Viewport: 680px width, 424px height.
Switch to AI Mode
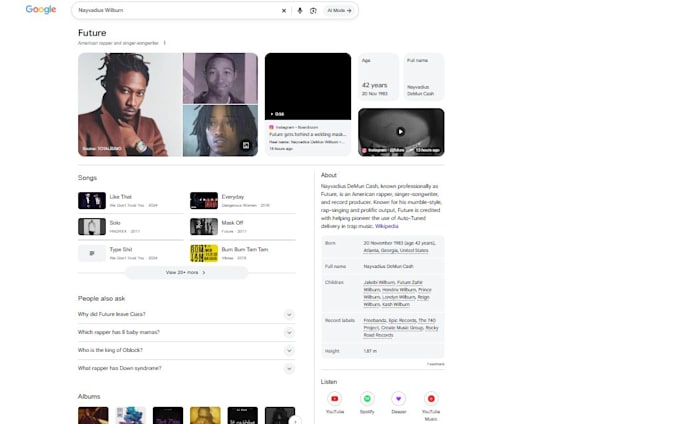coord(339,10)
